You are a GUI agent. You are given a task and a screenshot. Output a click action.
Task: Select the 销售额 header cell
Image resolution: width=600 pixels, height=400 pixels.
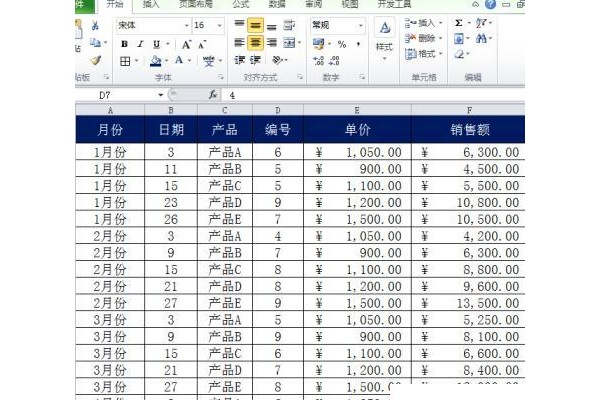468,129
